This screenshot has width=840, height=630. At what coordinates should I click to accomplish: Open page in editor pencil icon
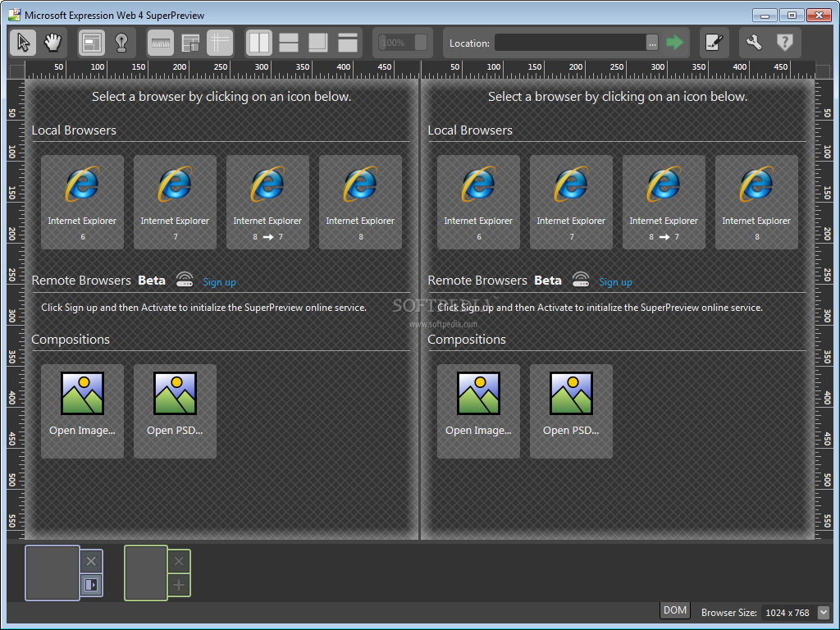tap(714, 43)
